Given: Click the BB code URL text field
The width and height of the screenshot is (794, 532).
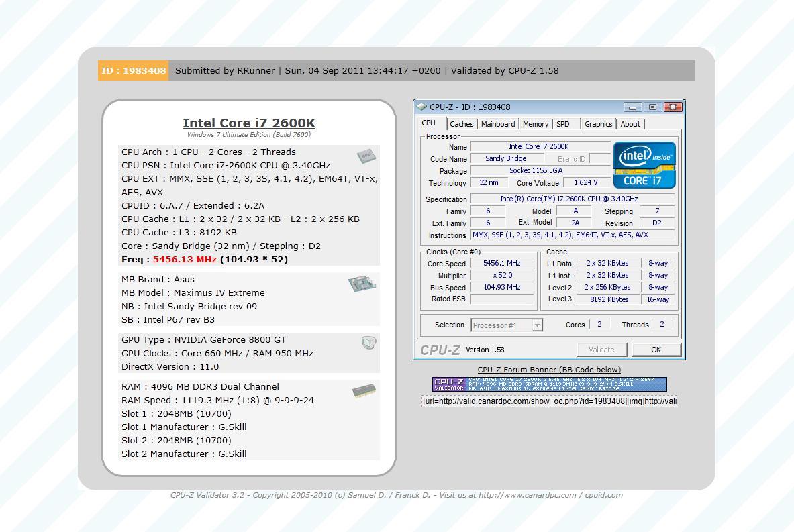Looking at the screenshot, I should coord(550,401).
